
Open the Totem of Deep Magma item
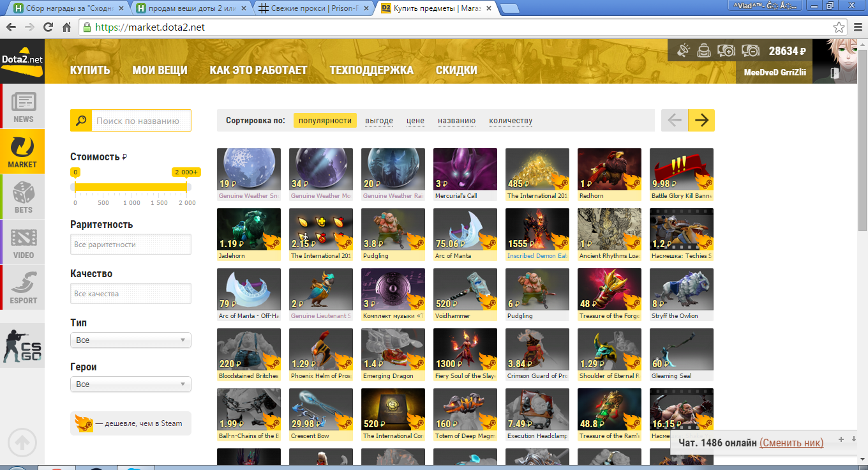coord(465,414)
